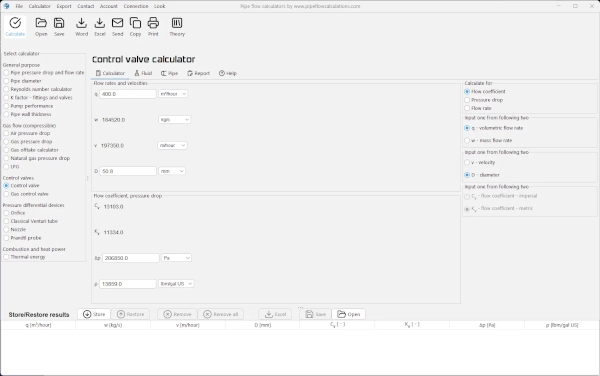Open the Calculator menu
The width and height of the screenshot is (600, 376).
point(39,6)
